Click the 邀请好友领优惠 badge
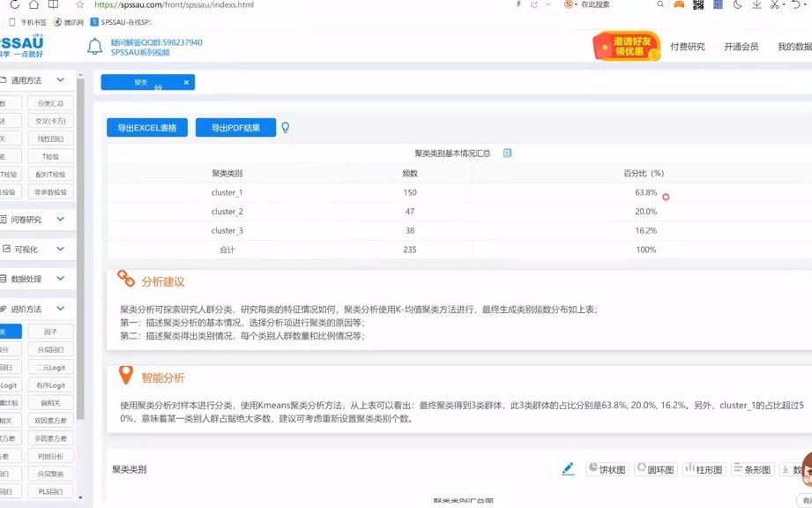Screen dimensions: 812x508 tap(627, 46)
